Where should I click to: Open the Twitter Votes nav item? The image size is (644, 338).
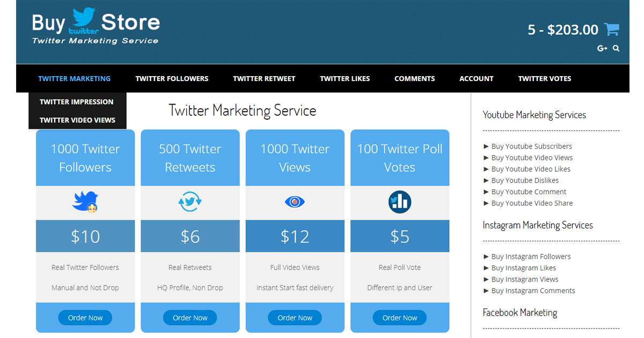click(544, 78)
